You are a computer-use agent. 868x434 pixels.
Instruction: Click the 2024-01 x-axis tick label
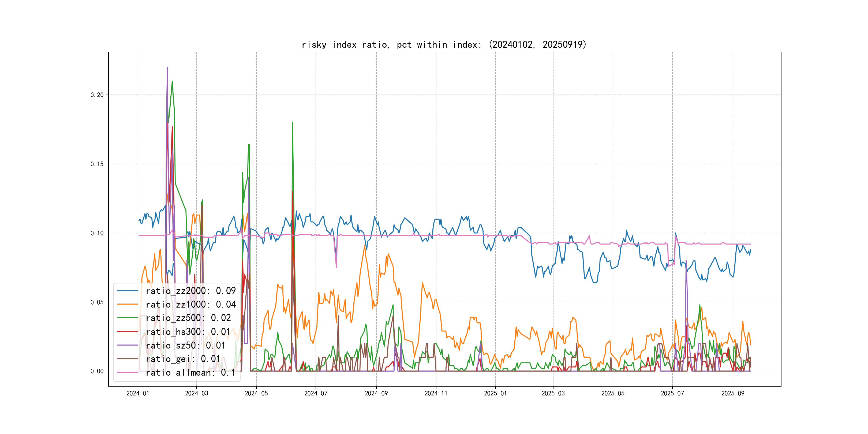[137, 394]
